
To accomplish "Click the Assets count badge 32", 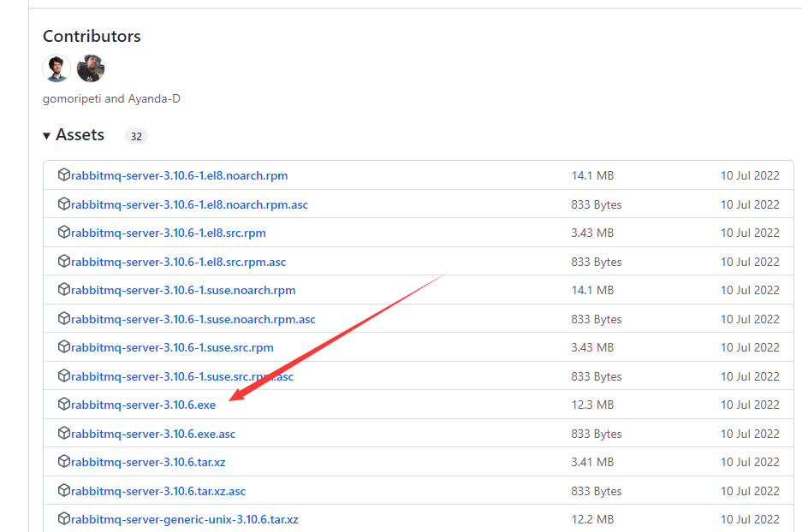I will tap(136, 137).
